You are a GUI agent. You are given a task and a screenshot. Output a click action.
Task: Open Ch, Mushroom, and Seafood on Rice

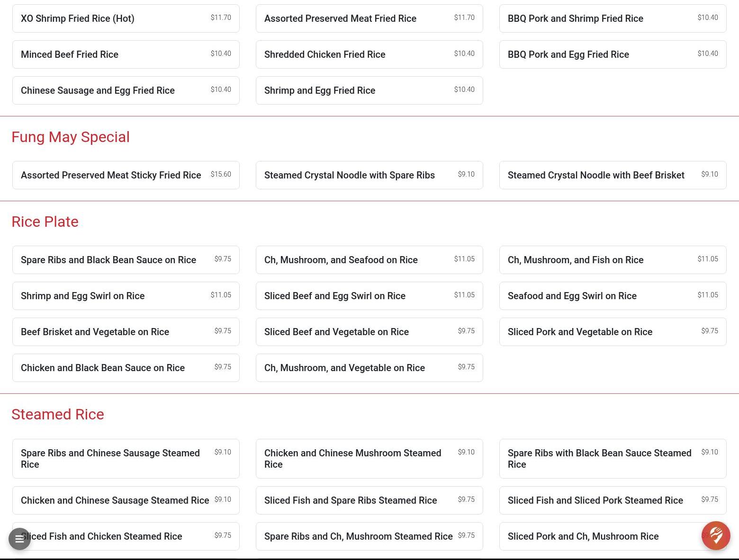tap(369, 260)
